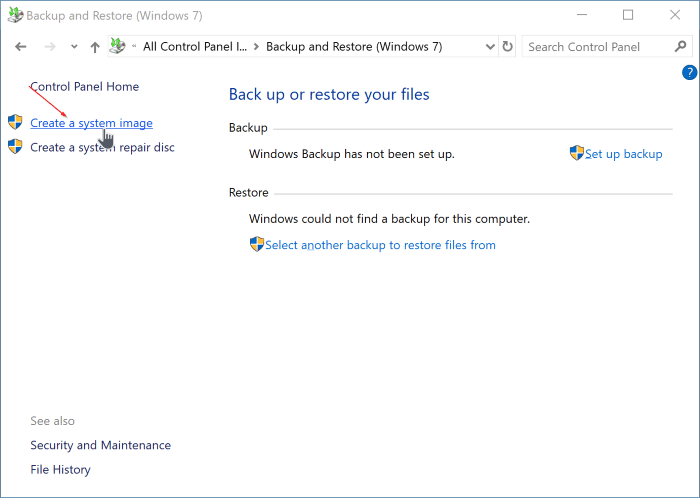Click Create a system image link

pyautogui.click(x=92, y=123)
